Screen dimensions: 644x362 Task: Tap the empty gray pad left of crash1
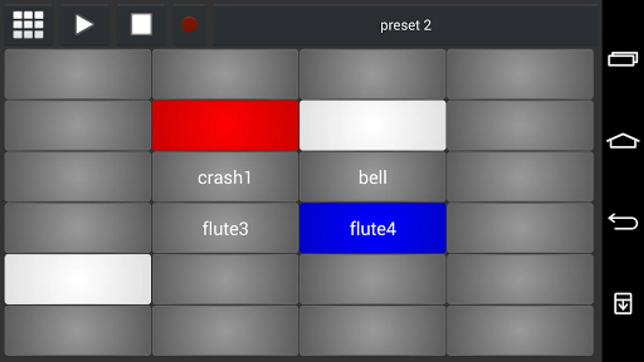[x=78, y=177]
